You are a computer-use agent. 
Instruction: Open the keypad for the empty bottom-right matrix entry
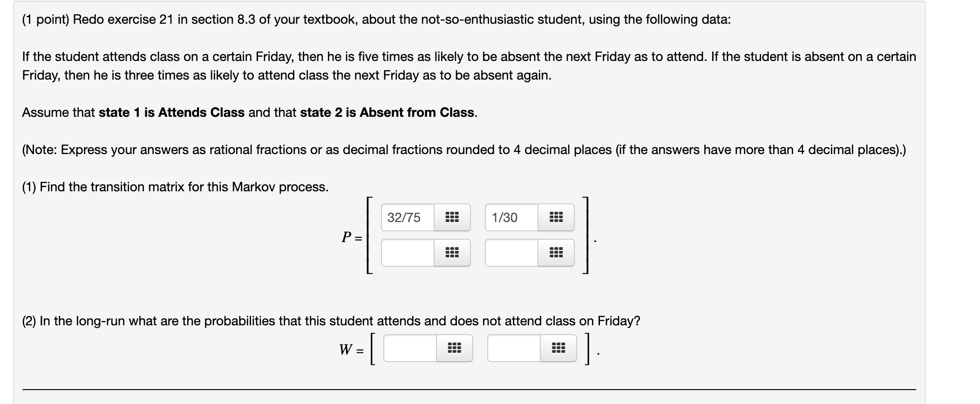(x=558, y=253)
